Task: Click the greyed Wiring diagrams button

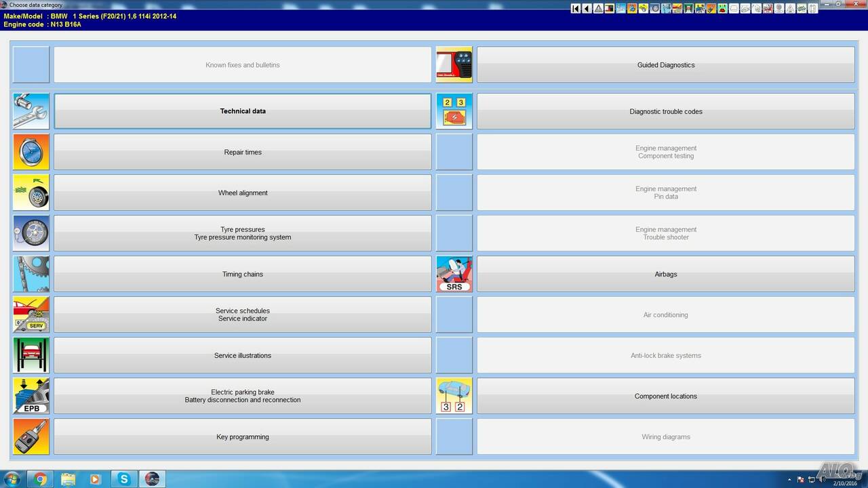Action: 666,436
